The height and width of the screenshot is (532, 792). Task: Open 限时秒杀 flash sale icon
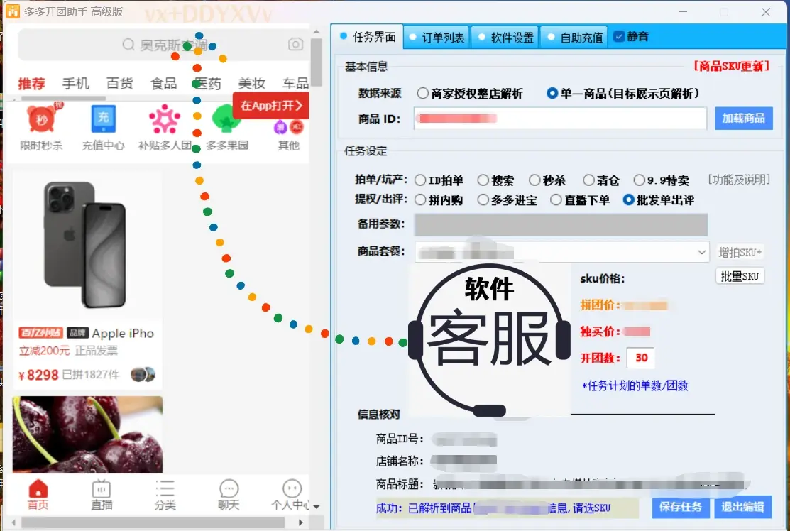click(x=40, y=121)
